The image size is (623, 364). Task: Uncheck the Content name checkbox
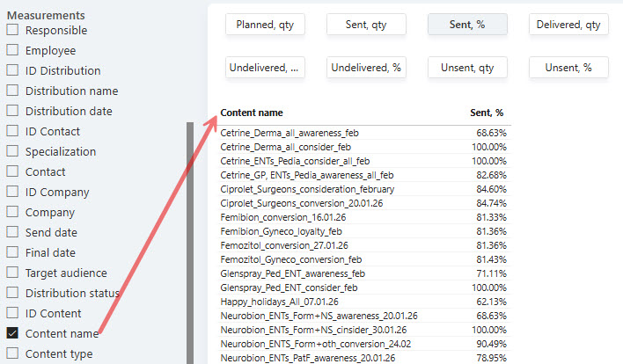(x=12, y=333)
